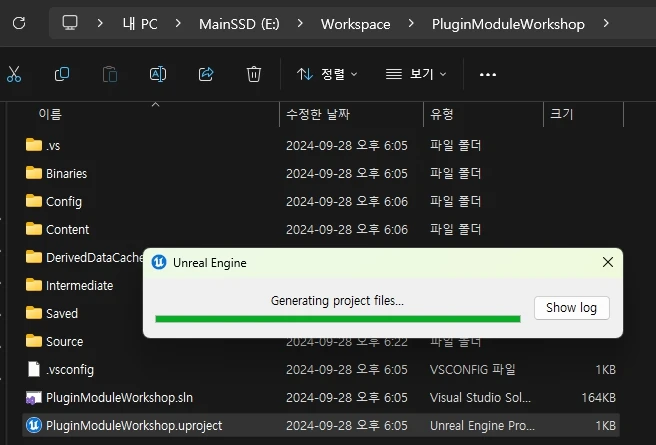656x445 pixels.
Task: Select the Config folder icon
Action: tap(34, 201)
